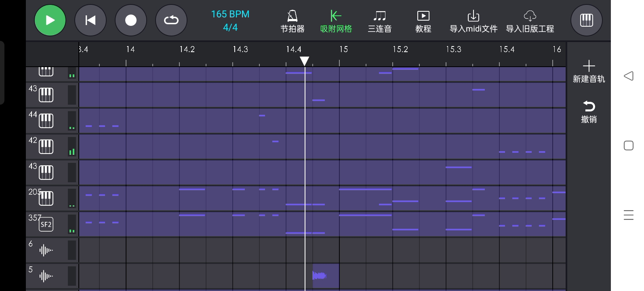Click the level meter of audio track 5
Viewport: 644px width, 291px height.
(72, 276)
